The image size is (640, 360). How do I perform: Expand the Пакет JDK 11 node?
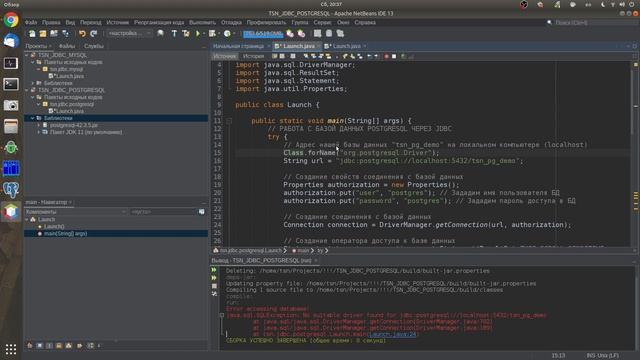(39, 132)
